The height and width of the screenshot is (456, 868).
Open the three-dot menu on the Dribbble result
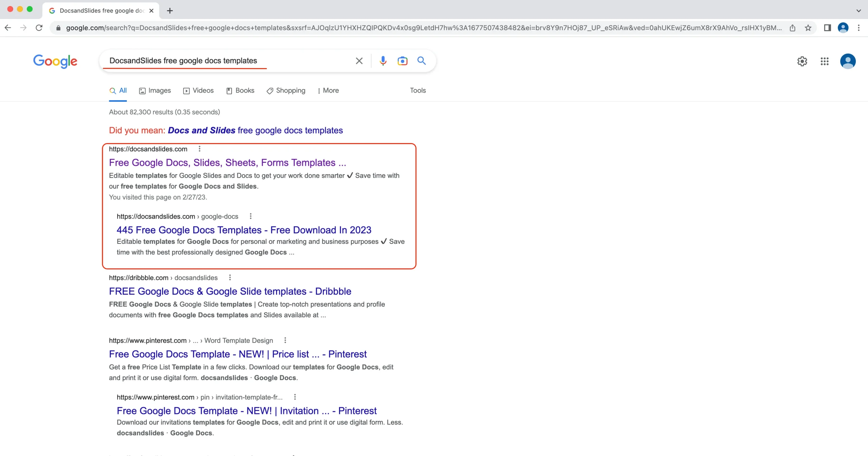(230, 277)
